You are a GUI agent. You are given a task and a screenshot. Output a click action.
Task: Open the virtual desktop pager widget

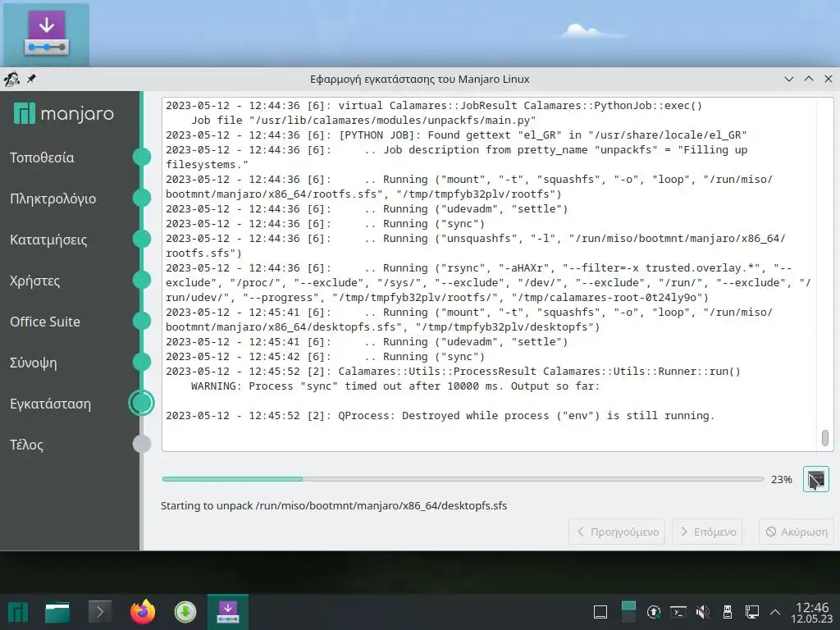point(628,612)
